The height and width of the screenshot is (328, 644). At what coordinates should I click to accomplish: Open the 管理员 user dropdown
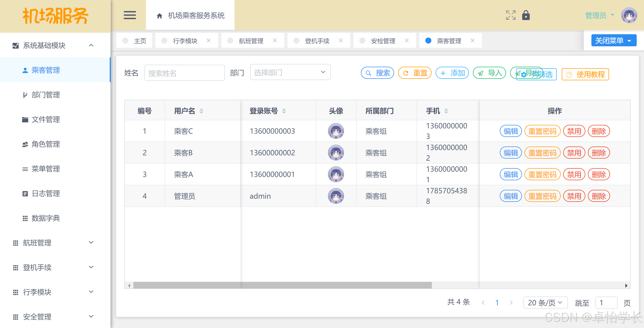(599, 15)
